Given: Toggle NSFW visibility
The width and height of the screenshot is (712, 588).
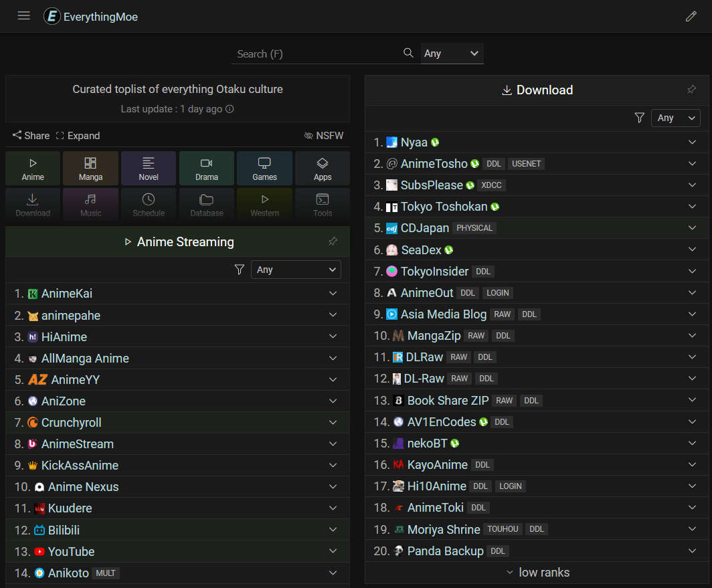Looking at the screenshot, I should 324,136.
